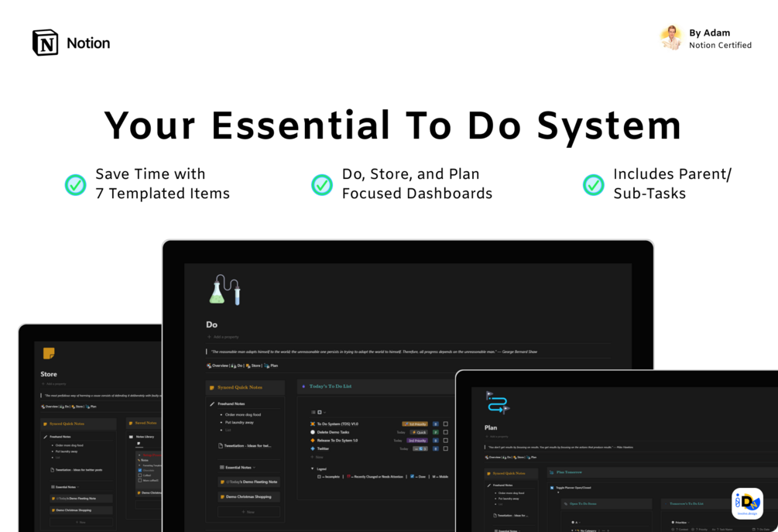The height and width of the screenshot is (532, 778).
Task: Click the blue icon beside Toggle Planner Open/Closed
Action: tap(552, 488)
